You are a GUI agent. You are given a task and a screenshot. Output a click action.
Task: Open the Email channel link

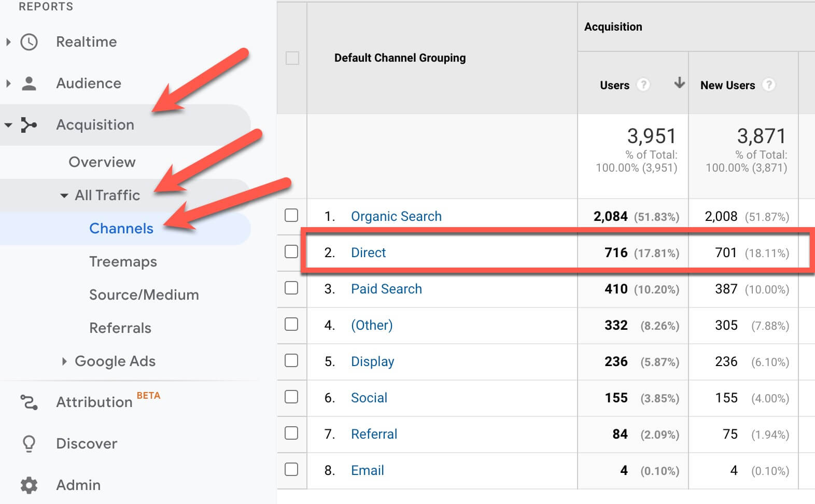click(368, 470)
